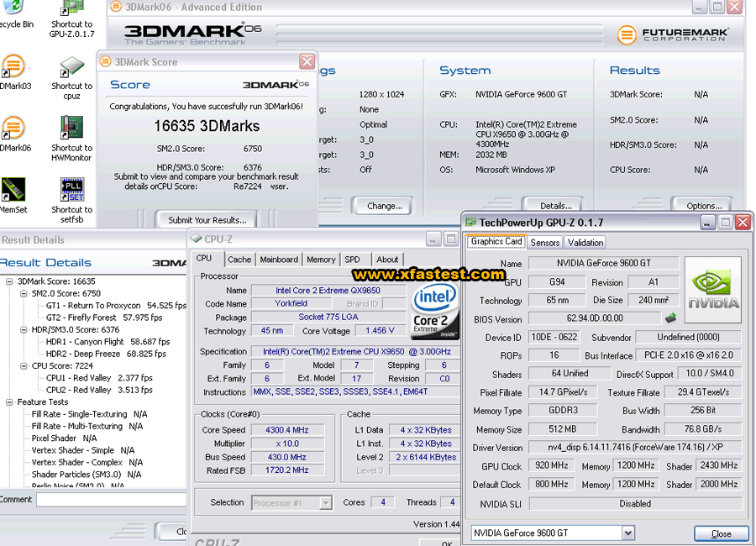756x546 pixels.
Task: Select GT2 - Firefly Forest result
Action: [x=104, y=318]
